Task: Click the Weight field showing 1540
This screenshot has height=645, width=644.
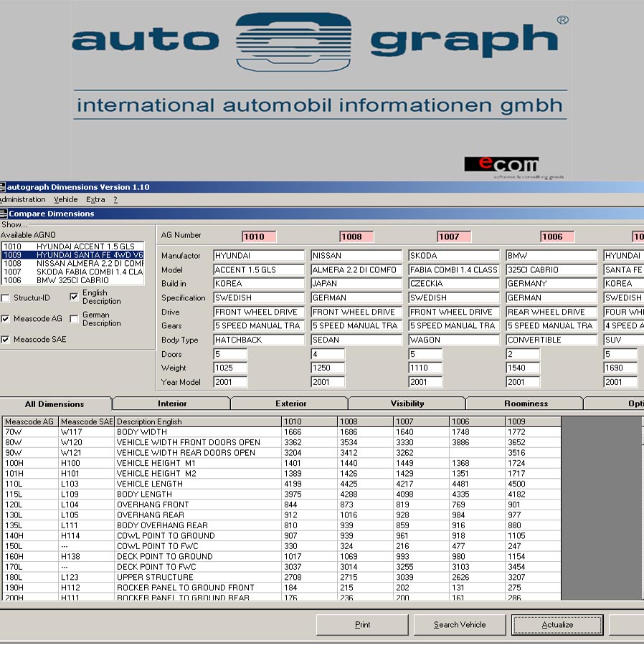Action: [523, 368]
